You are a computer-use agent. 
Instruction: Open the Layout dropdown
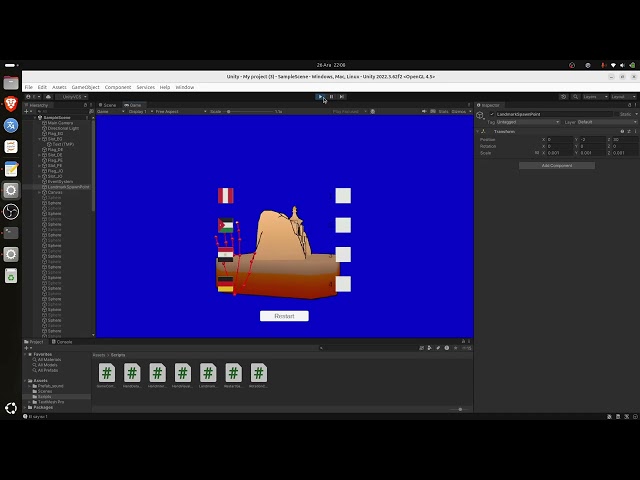[623, 97]
